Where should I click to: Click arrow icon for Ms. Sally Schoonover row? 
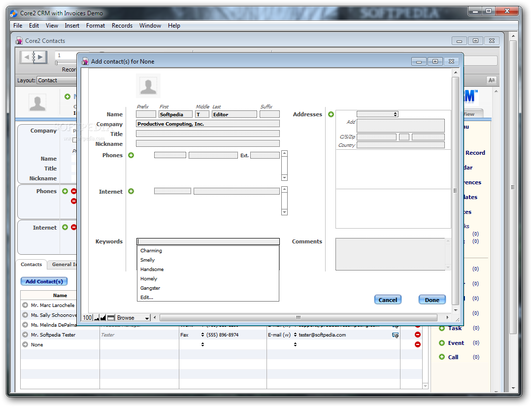[x=25, y=315]
